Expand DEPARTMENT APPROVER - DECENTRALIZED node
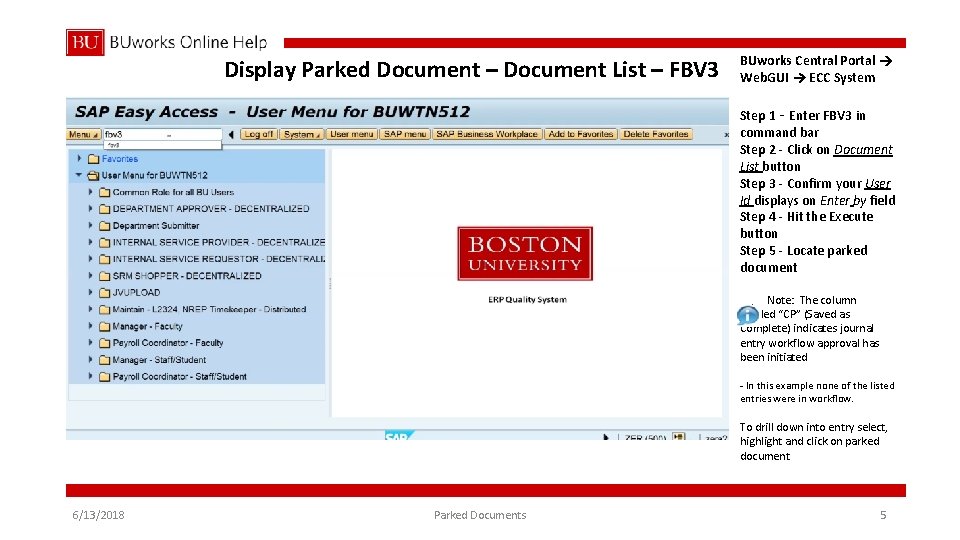The image size is (960, 540). 90,209
